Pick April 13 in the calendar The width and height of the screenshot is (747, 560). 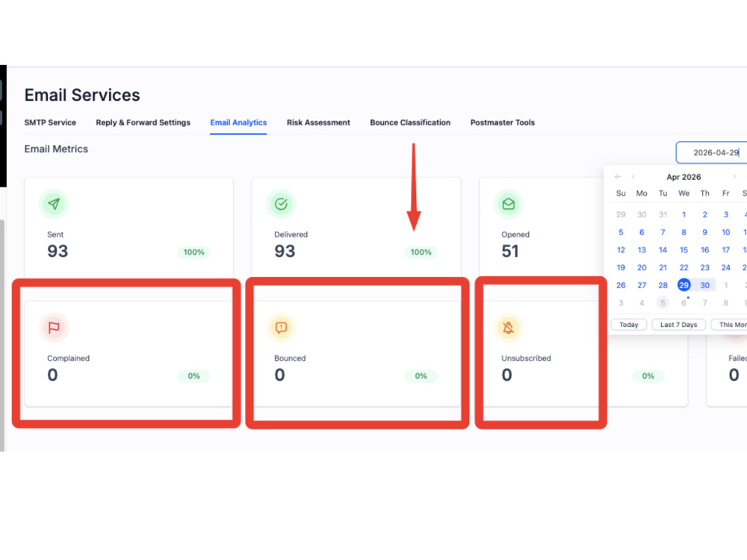coord(642,250)
